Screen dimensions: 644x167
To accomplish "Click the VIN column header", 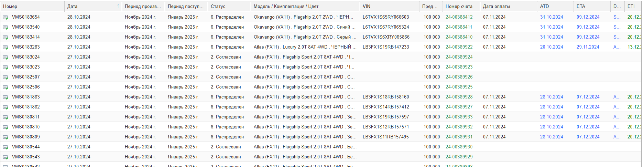I will point(367,6).
